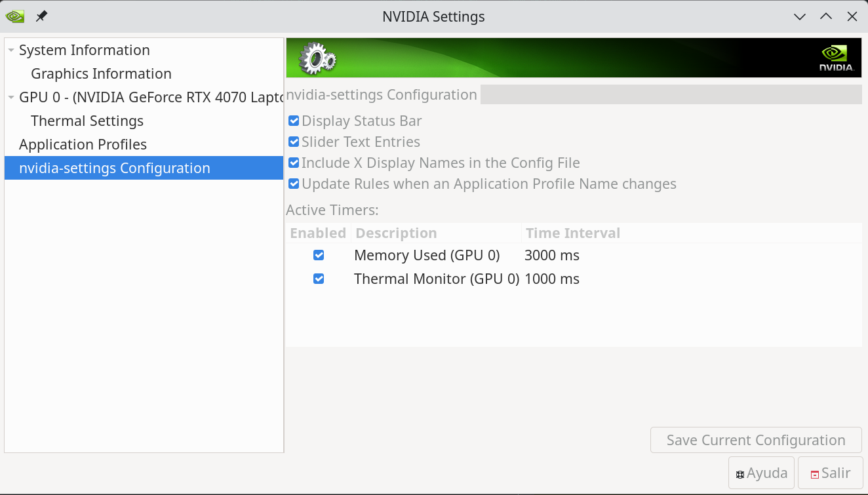This screenshot has width=868, height=495.
Task: Toggle Display Status Bar checkbox
Action: coord(294,121)
